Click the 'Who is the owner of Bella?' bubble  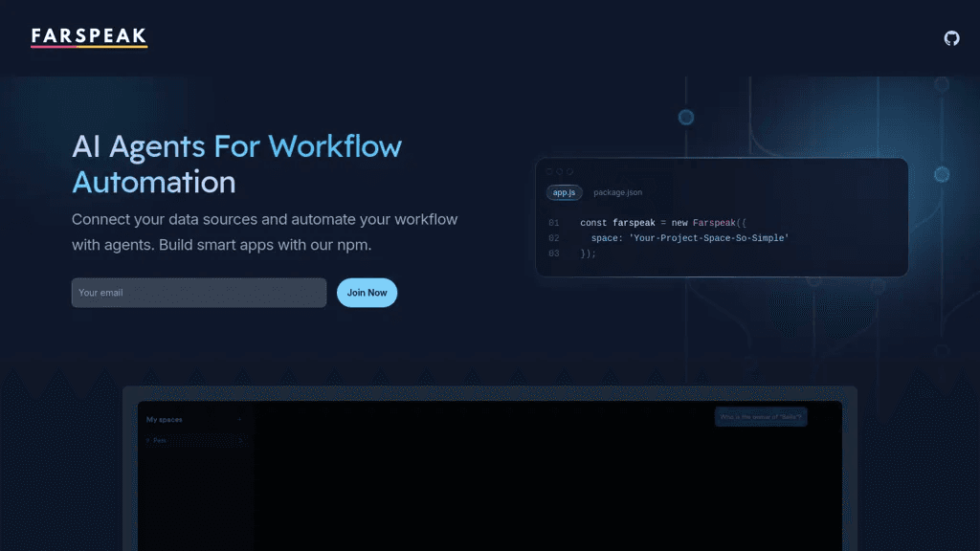pyautogui.click(x=761, y=417)
